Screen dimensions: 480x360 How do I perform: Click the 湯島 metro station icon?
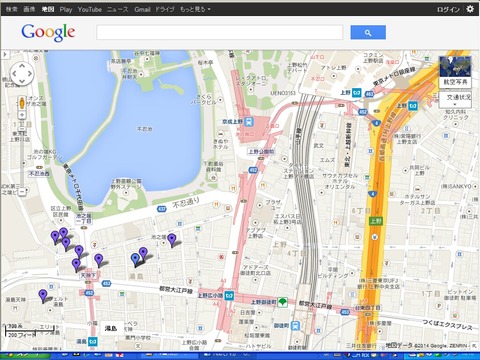coord(93,341)
